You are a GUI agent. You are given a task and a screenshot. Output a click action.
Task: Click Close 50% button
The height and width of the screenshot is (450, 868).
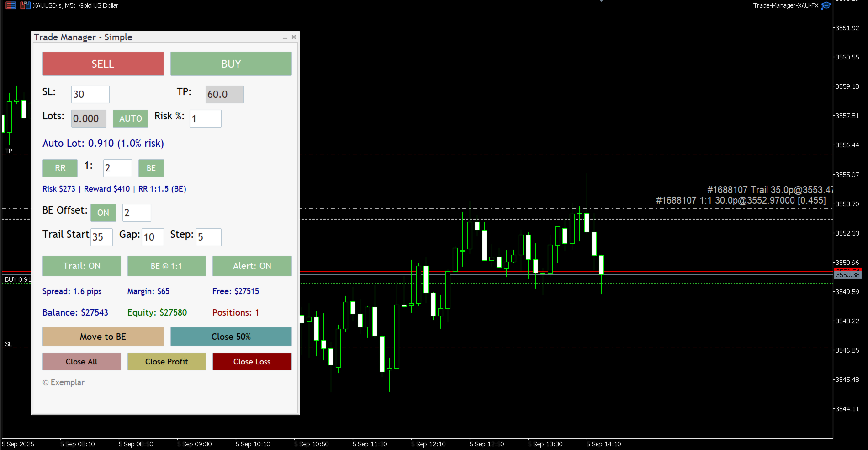[231, 337]
